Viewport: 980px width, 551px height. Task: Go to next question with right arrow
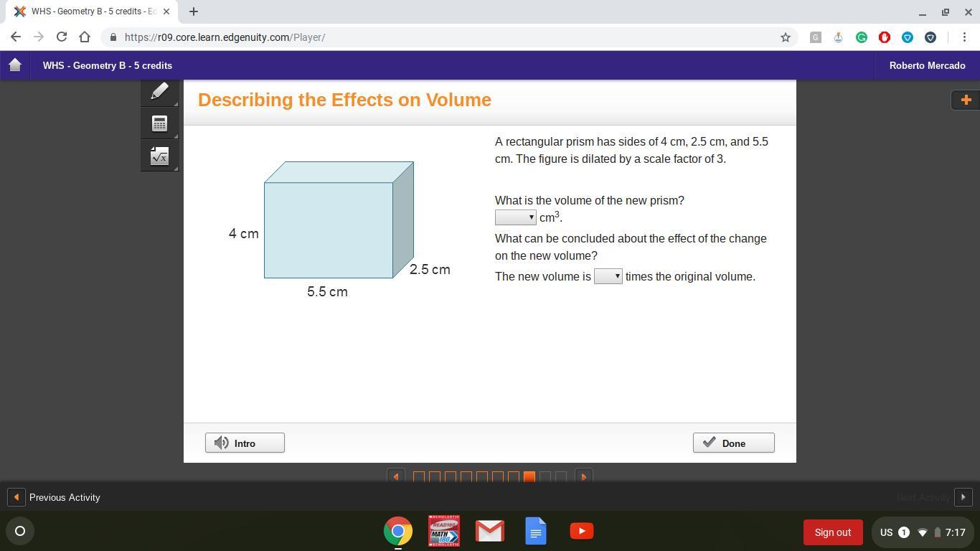[584, 476]
